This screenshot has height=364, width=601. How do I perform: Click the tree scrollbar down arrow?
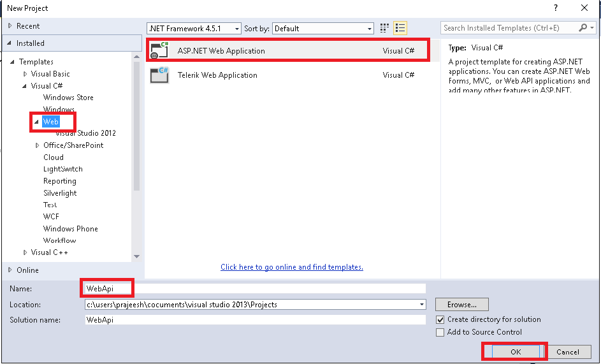[136, 257]
